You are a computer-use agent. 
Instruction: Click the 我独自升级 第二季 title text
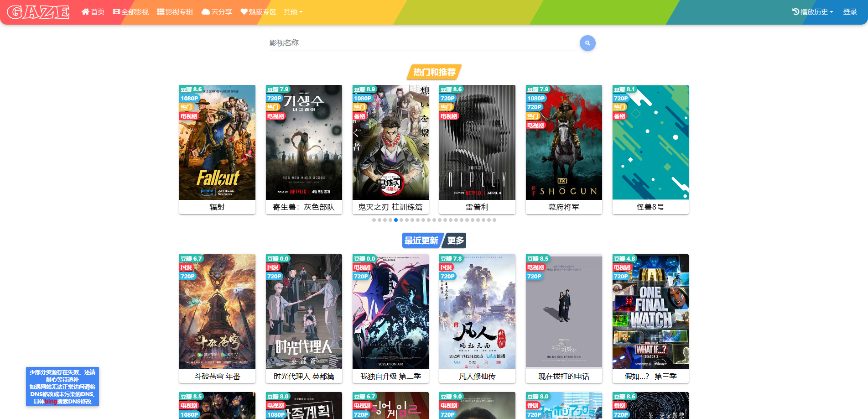pos(390,376)
